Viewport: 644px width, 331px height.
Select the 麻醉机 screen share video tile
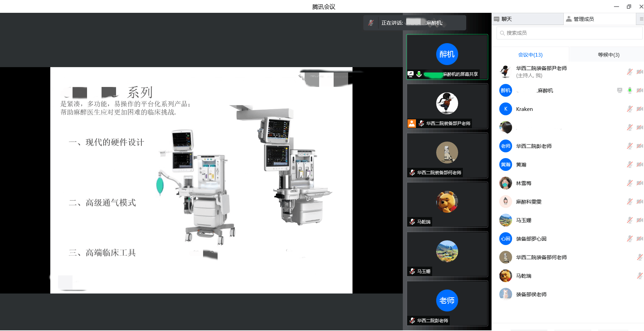pos(447,57)
